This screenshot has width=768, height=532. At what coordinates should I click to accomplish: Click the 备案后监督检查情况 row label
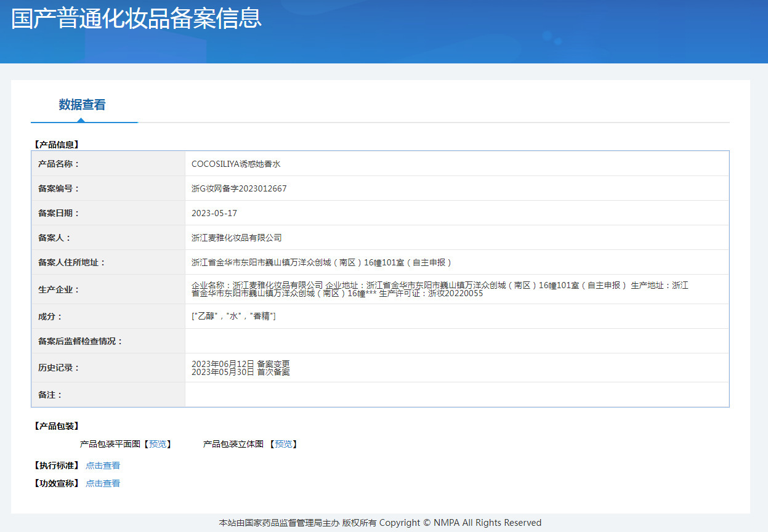[x=80, y=341]
